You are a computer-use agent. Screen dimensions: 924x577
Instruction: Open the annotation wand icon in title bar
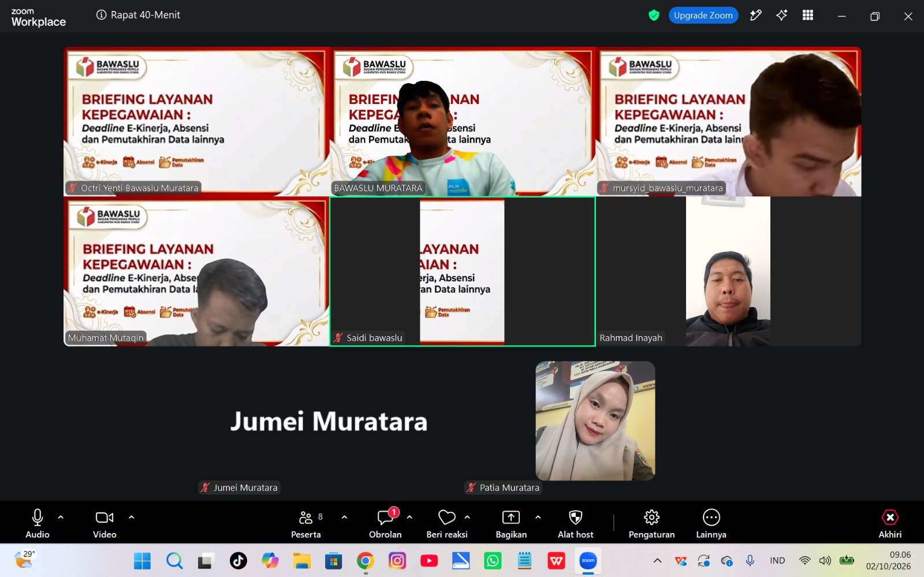point(755,16)
